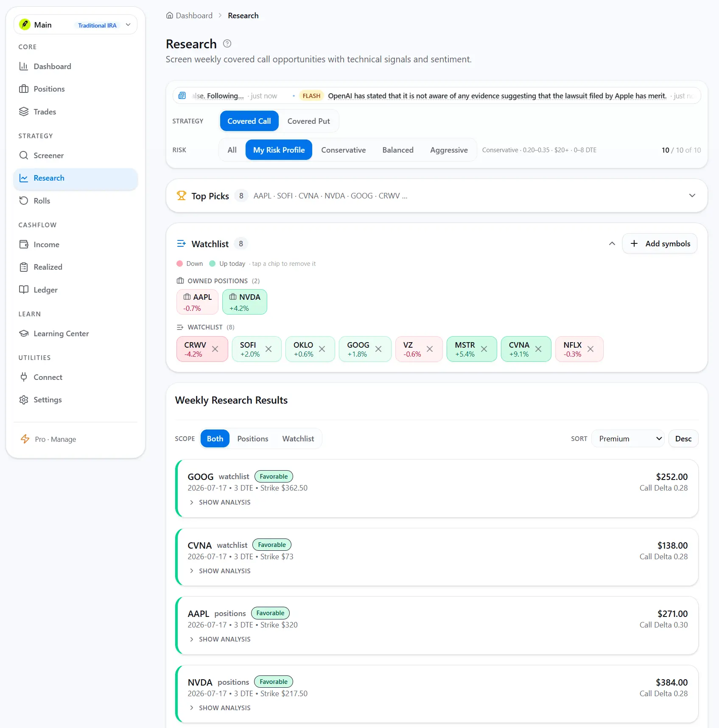Viewport: 719px width, 728px height.
Task: Click the Rolls circular arrow icon
Action: pos(24,201)
